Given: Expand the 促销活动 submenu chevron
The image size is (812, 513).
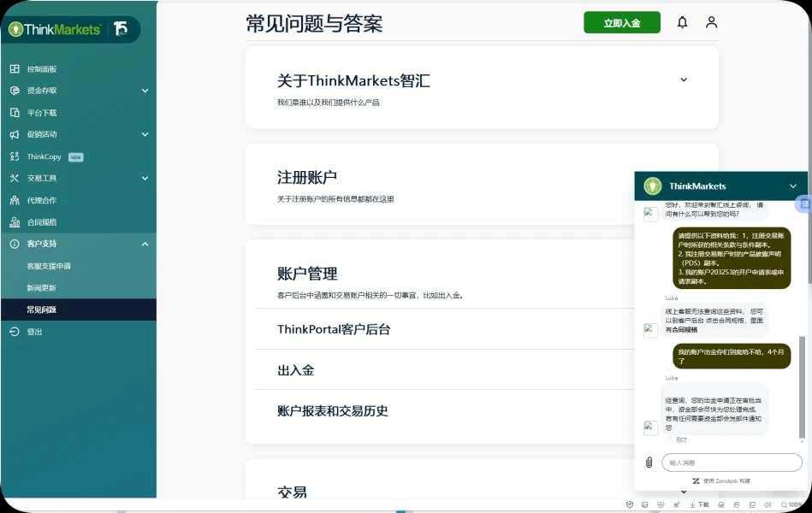Looking at the screenshot, I should tap(145, 134).
